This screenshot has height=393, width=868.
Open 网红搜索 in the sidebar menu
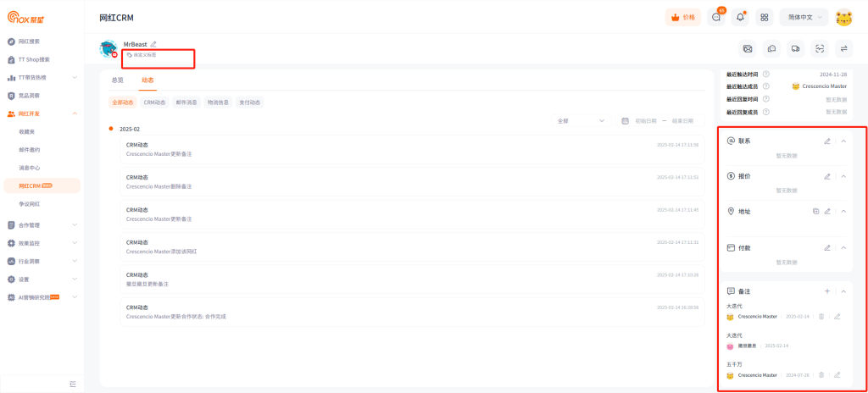[30, 42]
